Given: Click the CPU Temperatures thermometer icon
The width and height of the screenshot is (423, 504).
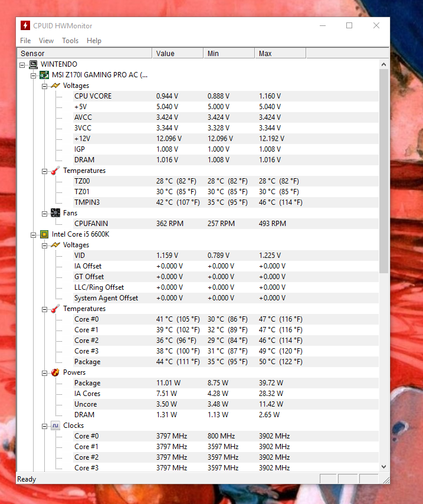Looking at the screenshot, I should (55, 309).
